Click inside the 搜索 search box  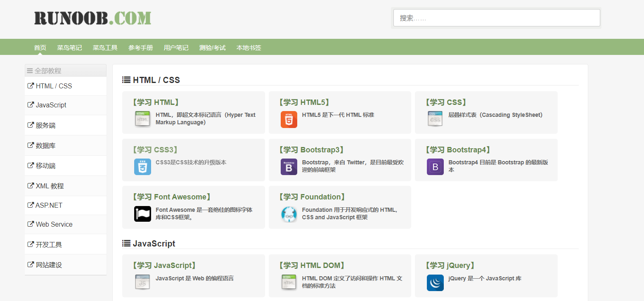pyautogui.click(x=497, y=18)
